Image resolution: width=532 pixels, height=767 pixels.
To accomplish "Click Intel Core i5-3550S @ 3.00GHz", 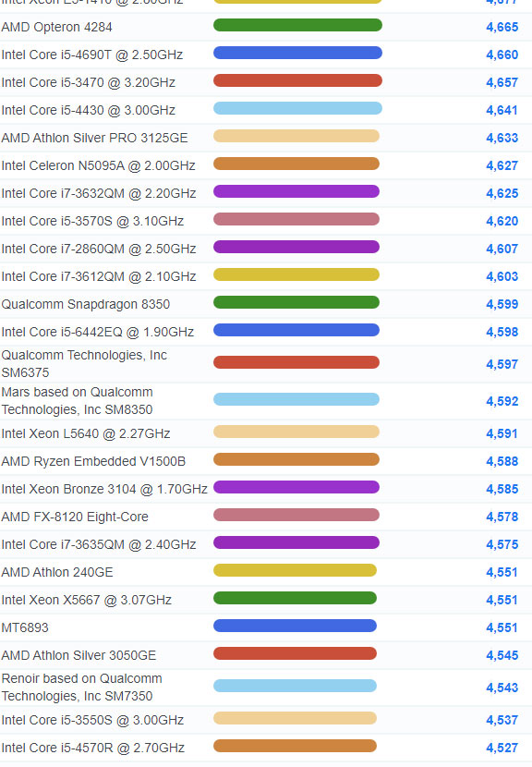I will click(92, 720).
